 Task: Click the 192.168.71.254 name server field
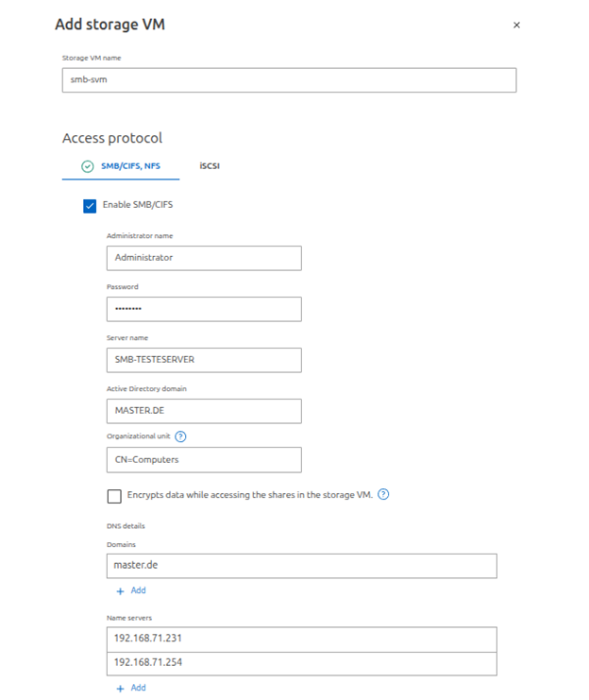click(302, 664)
